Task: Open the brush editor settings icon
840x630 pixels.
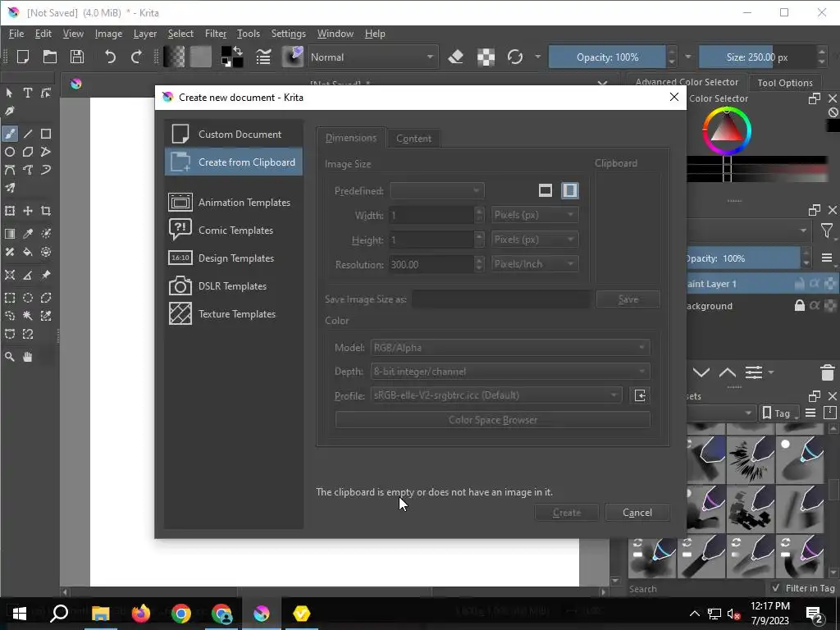Action: click(263, 57)
